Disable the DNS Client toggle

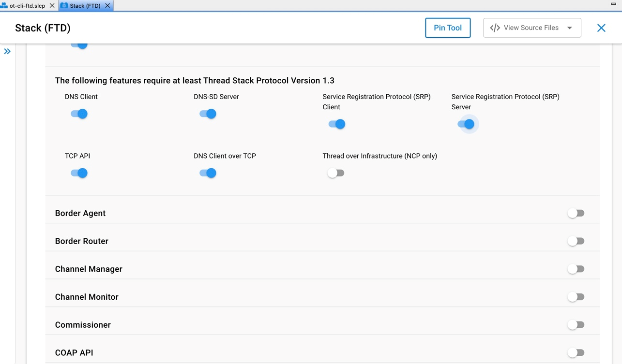[79, 114]
